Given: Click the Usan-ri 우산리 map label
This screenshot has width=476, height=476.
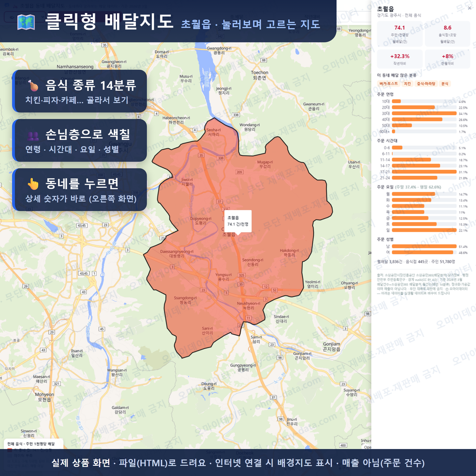Looking at the screenshot, I should click(x=354, y=164).
